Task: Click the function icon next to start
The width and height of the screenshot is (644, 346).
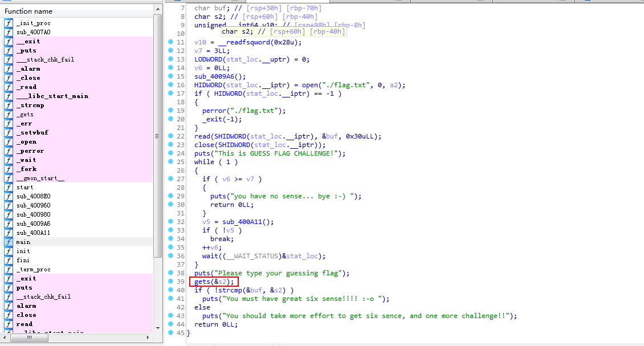Action: [9, 187]
